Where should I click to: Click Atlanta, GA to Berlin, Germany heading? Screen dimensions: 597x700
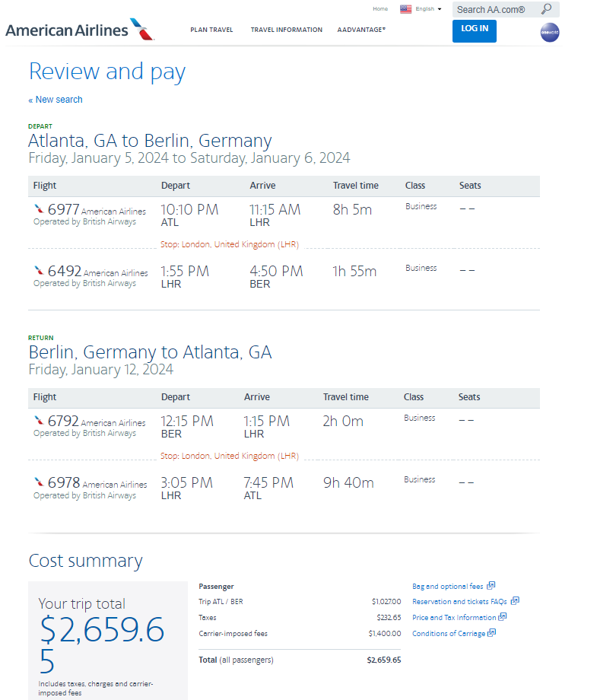point(150,141)
